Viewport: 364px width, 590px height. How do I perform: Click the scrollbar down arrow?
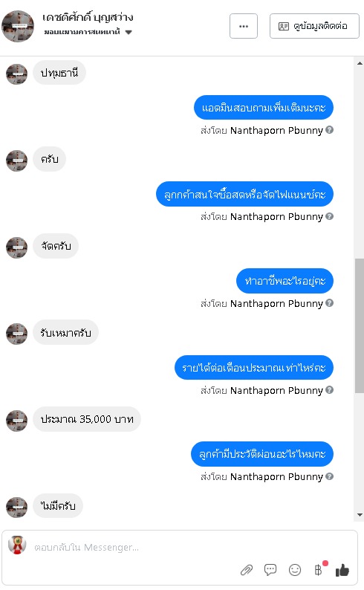pos(360,515)
